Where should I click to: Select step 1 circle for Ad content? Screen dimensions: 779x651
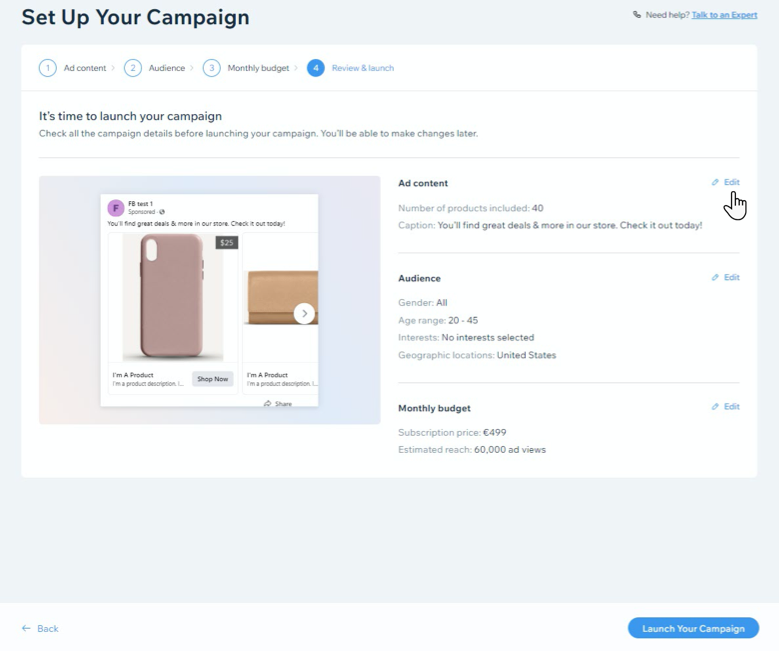[x=48, y=68]
